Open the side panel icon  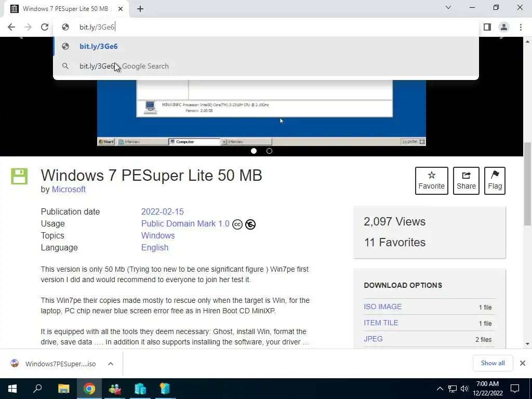[x=487, y=27]
